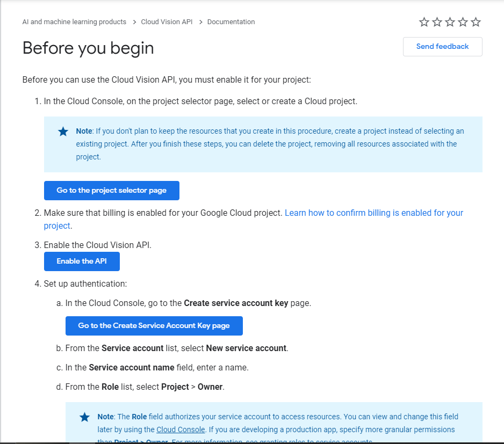This screenshot has width=504, height=444.
Task: Follow the Cloud Console link in the note
Action: 181,430
